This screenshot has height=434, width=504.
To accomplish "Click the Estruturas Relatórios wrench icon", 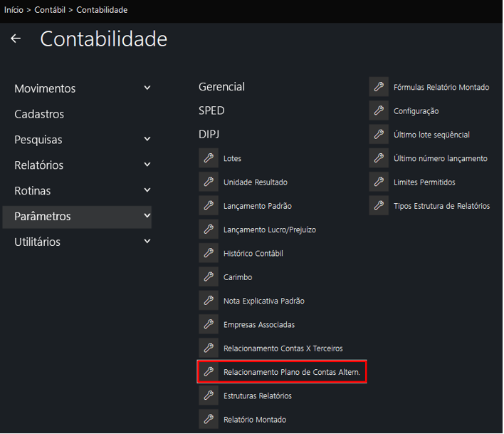I will tap(209, 396).
